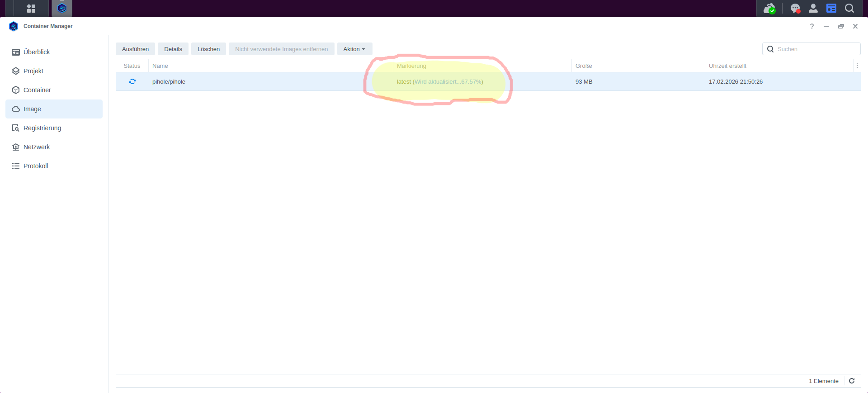This screenshot has height=393, width=868.
Task: Open the user account options icon
Action: (813, 8)
